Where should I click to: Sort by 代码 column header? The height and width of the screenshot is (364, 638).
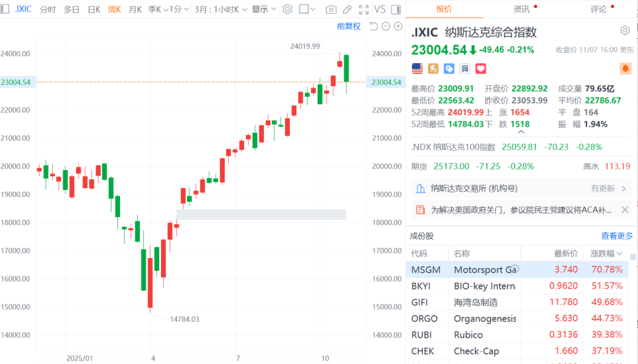click(x=419, y=253)
